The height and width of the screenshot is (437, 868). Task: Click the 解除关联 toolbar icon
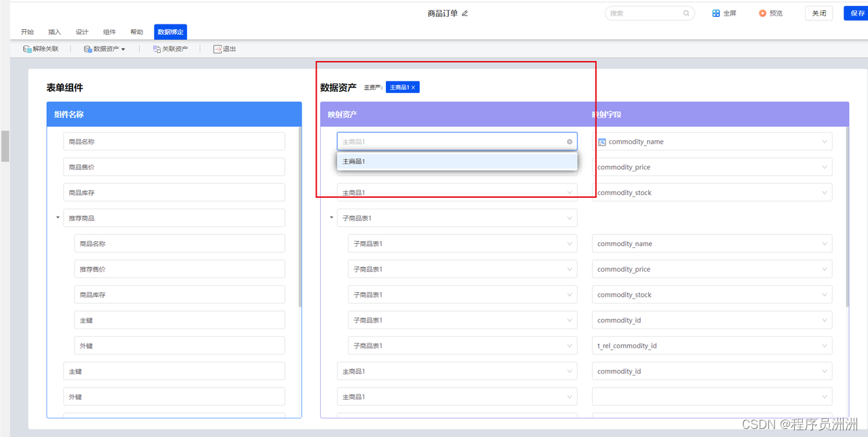point(27,49)
